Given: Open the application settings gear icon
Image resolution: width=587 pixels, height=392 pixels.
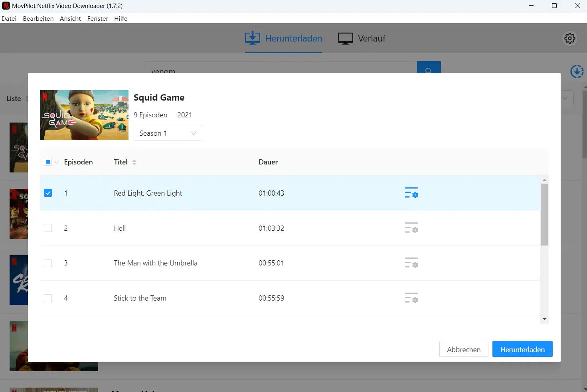Looking at the screenshot, I should pos(570,38).
